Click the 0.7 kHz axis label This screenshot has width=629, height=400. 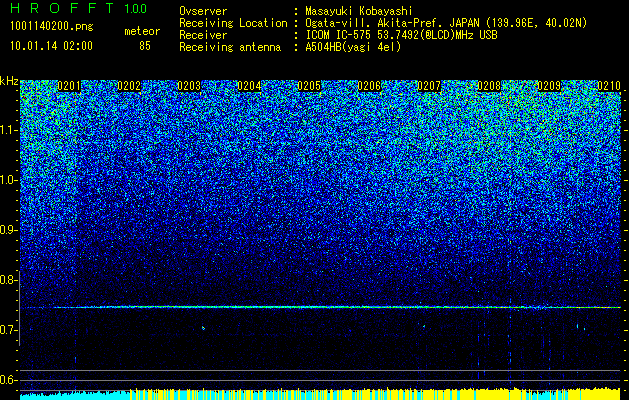(x=9, y=330)
